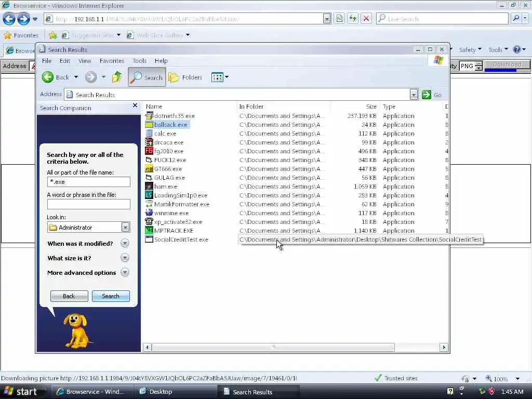This screenshot has height=399, width=532.
Task: Open the Back button history dropdown arrow
Action: click(x=76, y=77)
